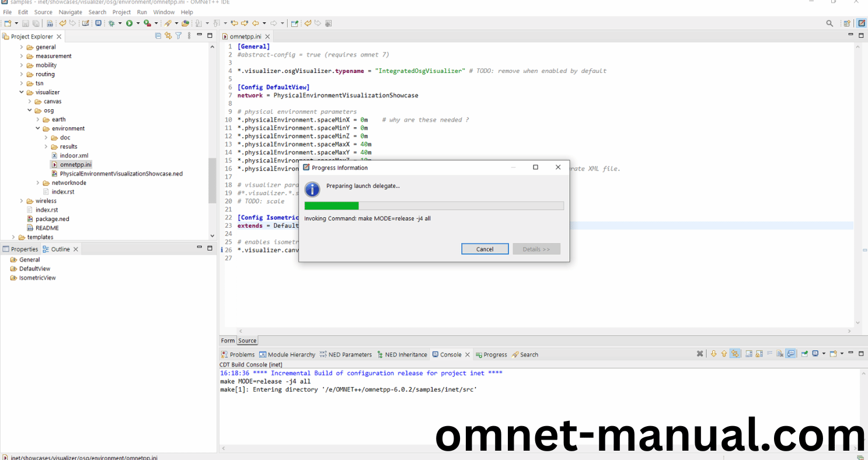The image size is (868, 460).
Task: Click the green Run play icon
Action: pyautogui.click(x=129, y=23)
